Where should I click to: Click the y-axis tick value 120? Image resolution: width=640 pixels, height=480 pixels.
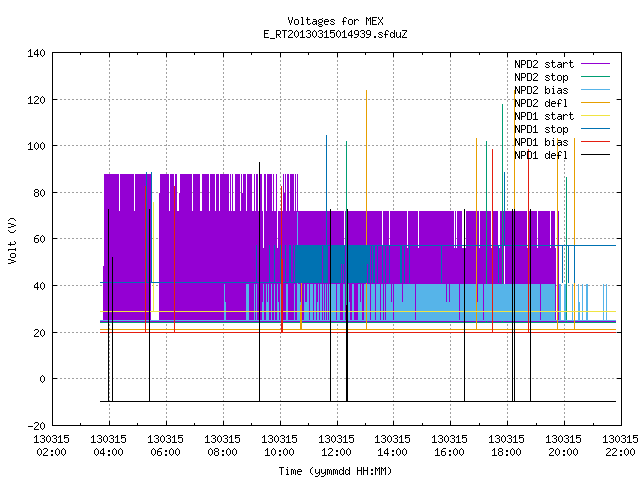click(x=36, y=100)
